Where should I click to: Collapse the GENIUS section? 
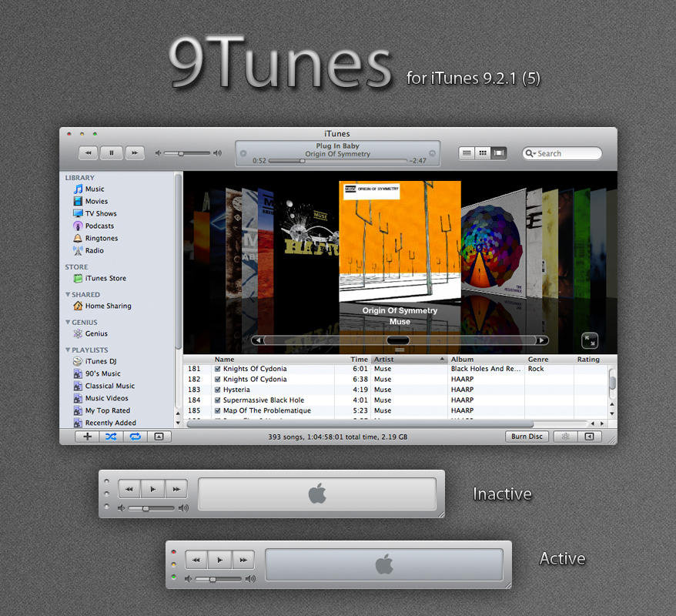tap(68, 322)
